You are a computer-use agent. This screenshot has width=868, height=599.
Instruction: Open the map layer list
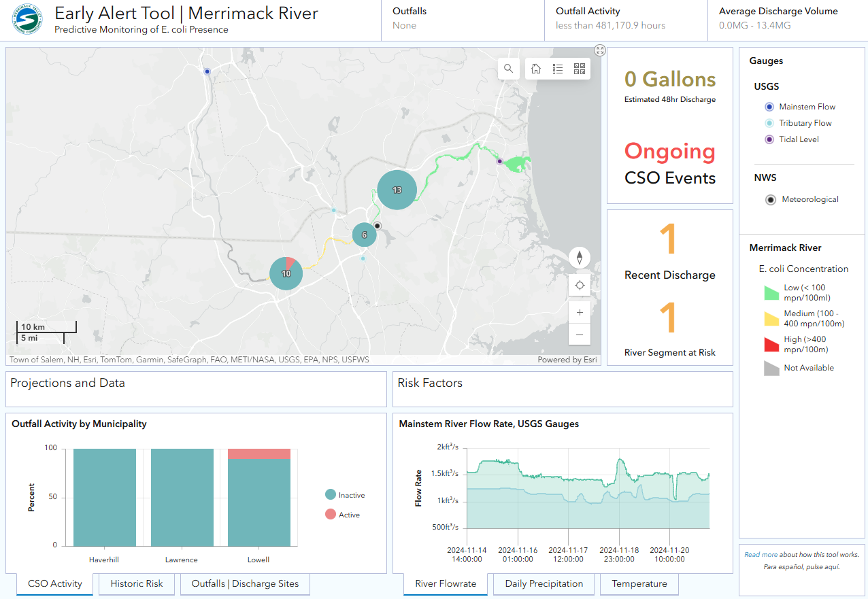click(x=558, y=69)
